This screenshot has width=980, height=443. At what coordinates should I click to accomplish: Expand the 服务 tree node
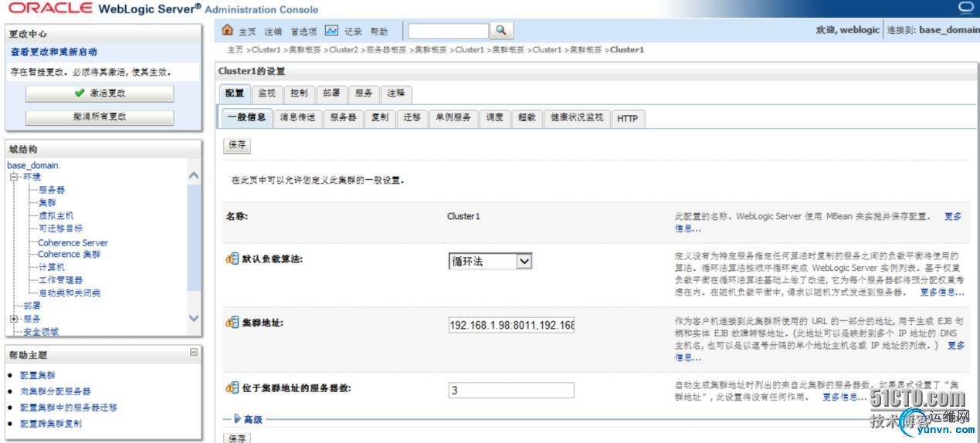13,319
